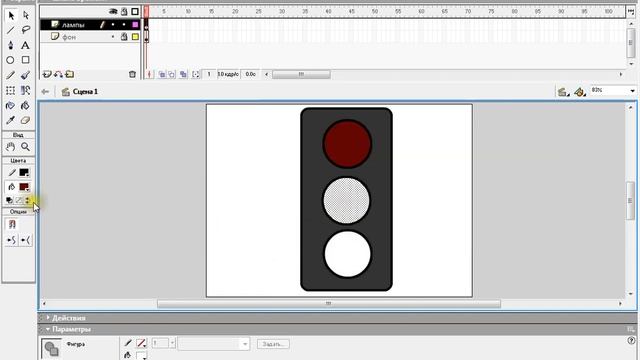
Task: Select the Zoom magnifier tool
Action: click(25, 147)
